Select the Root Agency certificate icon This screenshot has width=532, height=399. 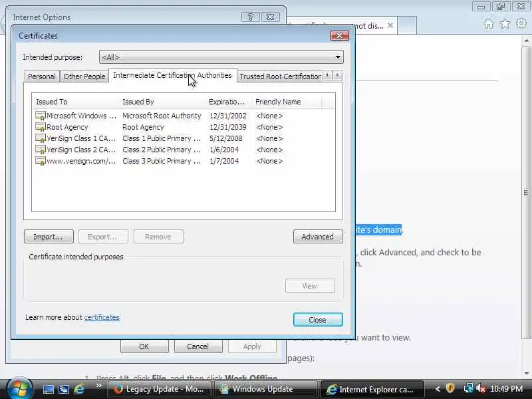point(41,127)
